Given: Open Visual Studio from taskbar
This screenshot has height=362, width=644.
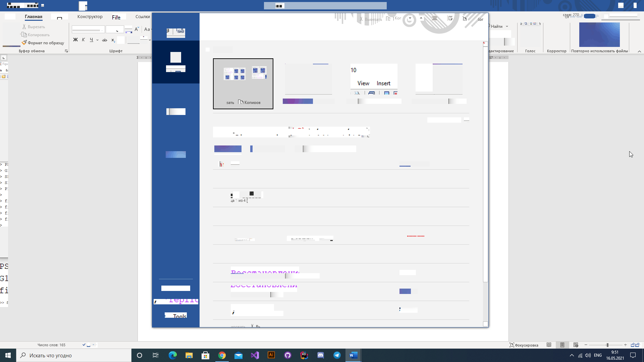Looking at the screenshot, I should pyautogui.click(x=255, y=355).
